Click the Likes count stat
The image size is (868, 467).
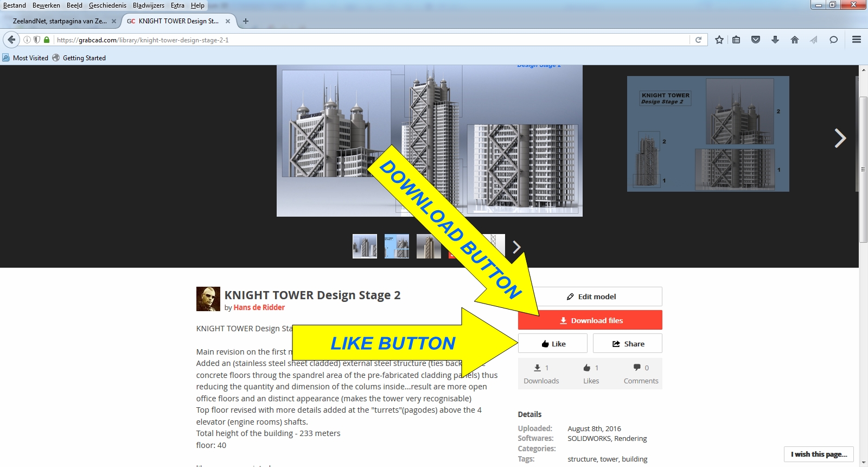591,374
